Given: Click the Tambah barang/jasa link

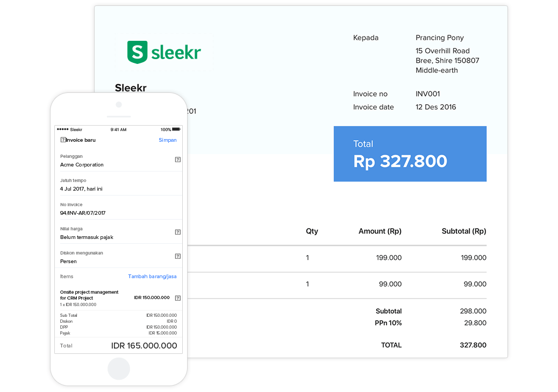Looking at the screenshot, I should click(152, 276).
